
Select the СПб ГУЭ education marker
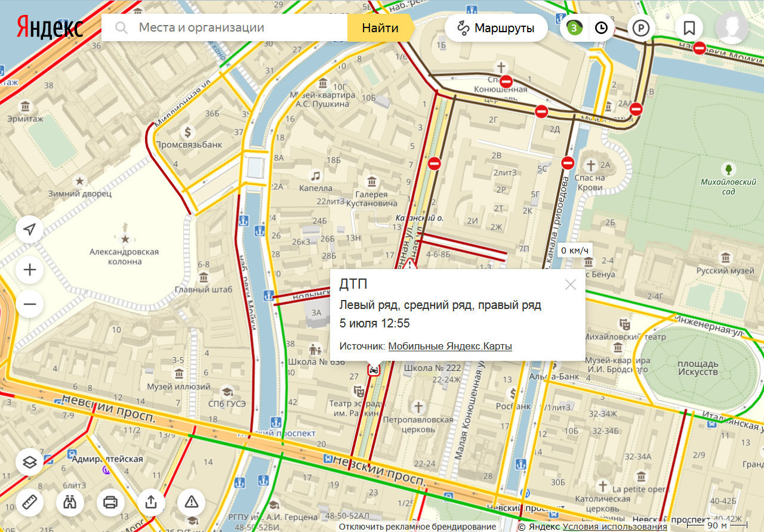(226, 392)
